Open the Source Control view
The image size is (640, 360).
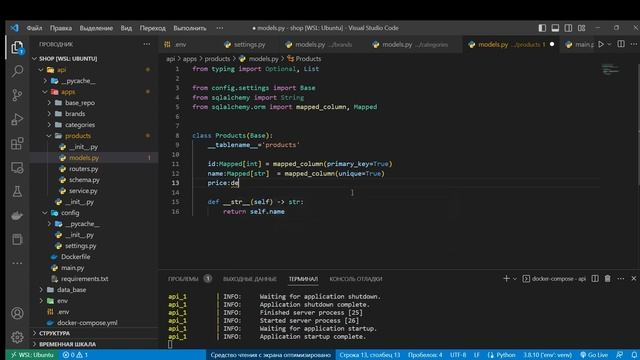click(x=17, y=95)
